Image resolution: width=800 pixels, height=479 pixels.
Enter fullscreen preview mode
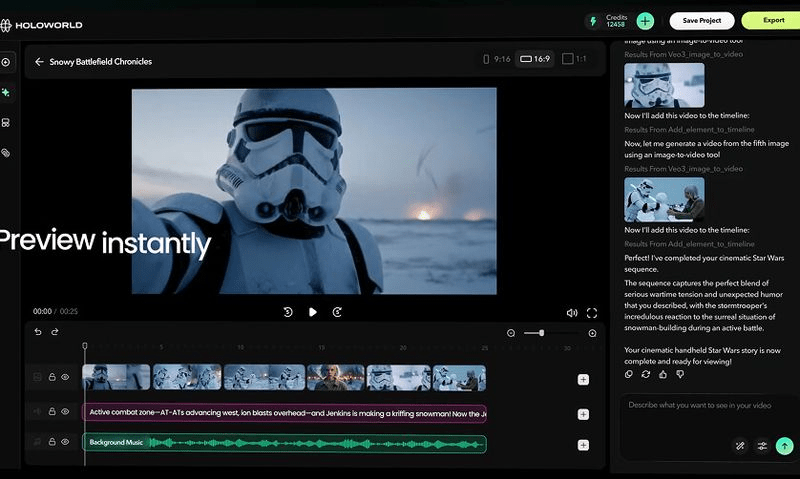[x=591, y=312]
